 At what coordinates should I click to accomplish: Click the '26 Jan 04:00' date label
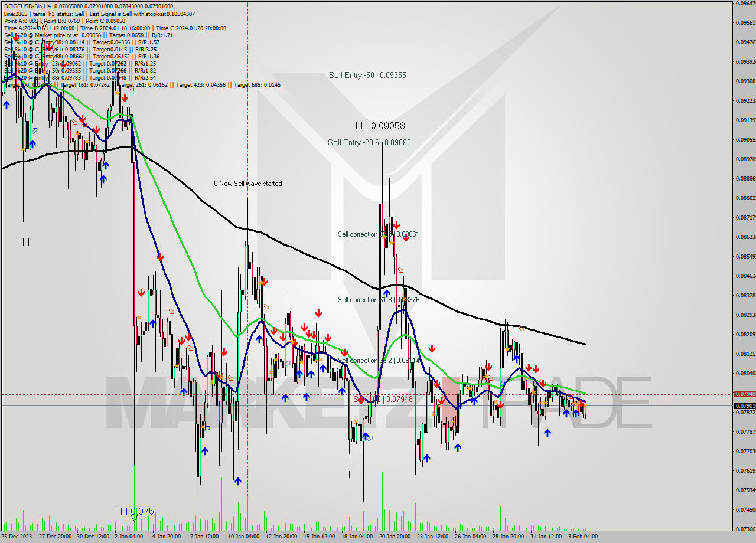(x=472, y=536)
